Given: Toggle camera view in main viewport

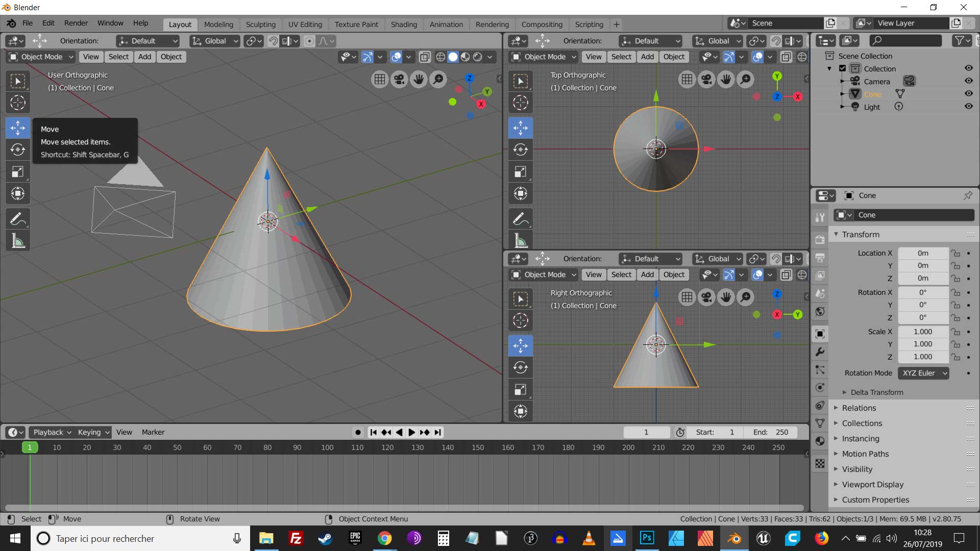Looking at the screenshot, I should click(399, 79).
